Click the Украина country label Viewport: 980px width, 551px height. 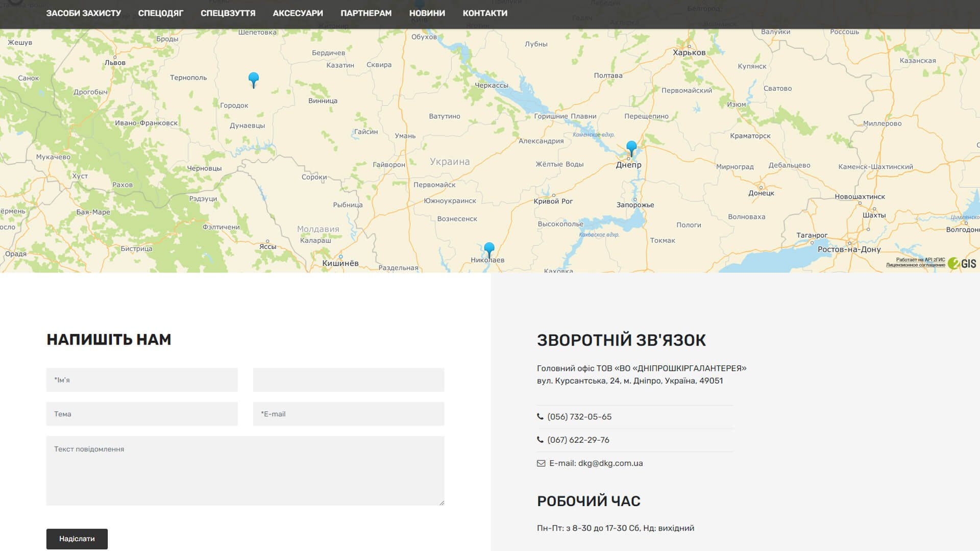(x=450, y=162)
